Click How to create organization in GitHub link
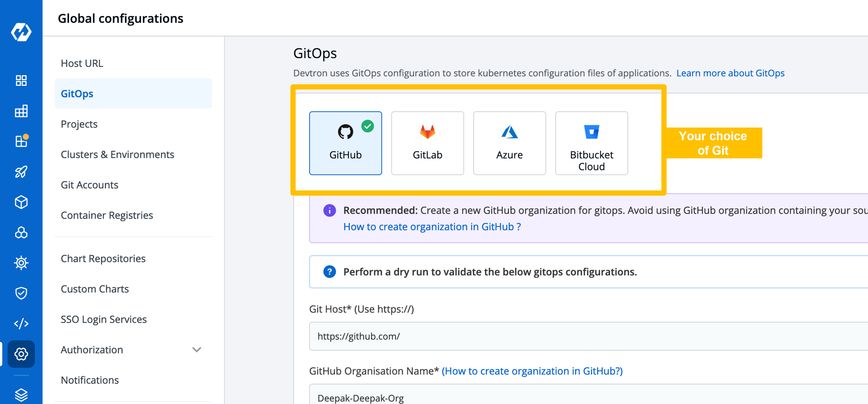The width and height of the screenshot is (868, 404). click(432, 226)
